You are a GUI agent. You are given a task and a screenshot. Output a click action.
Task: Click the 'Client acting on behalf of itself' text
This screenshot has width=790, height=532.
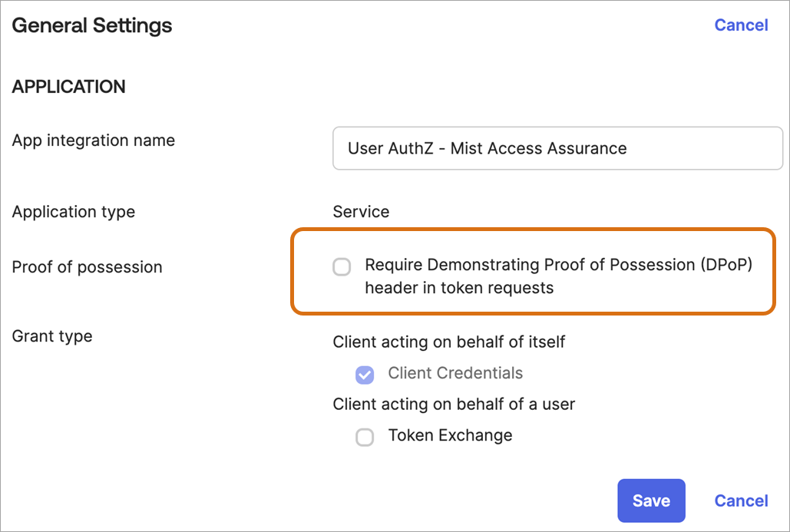449,342
